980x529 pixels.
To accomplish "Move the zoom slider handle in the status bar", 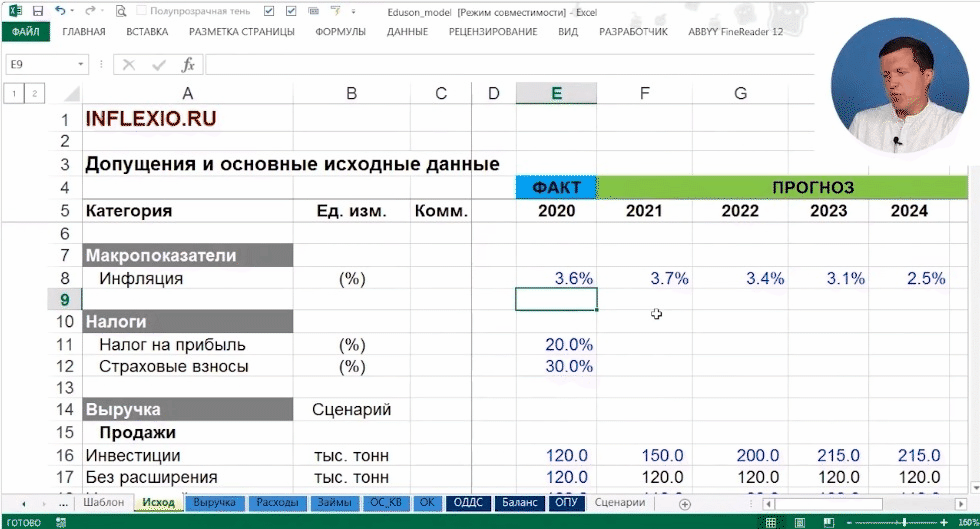I will 904,522.
